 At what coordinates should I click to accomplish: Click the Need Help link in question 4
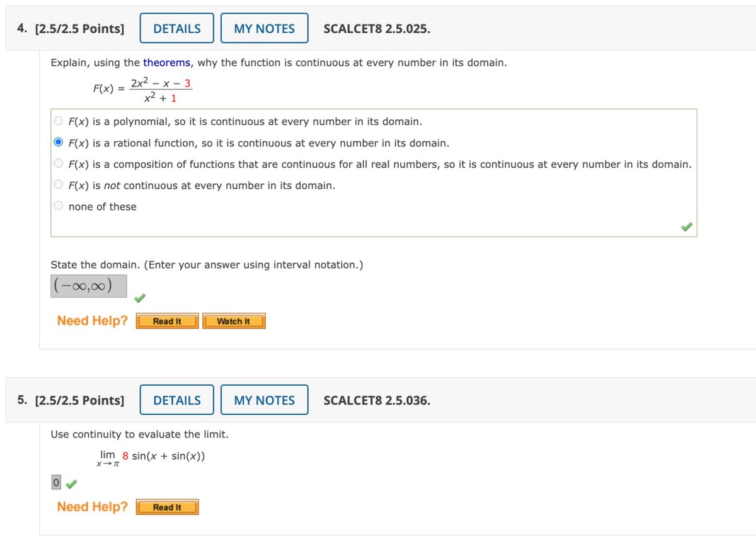click(92, 320)
